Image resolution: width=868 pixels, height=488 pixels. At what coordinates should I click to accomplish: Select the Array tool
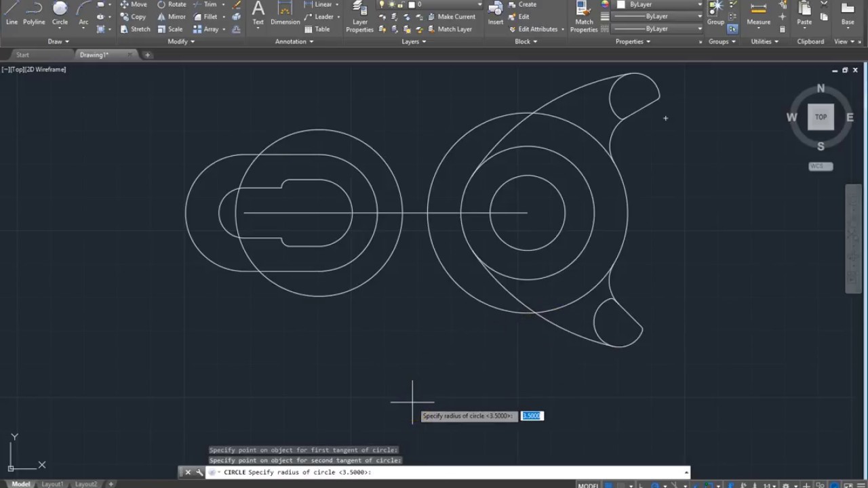(205, 29)
